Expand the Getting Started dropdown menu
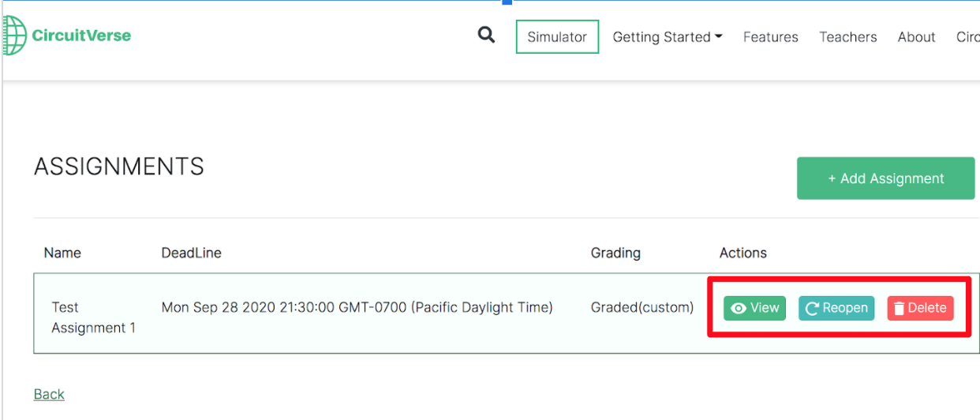 668,37
